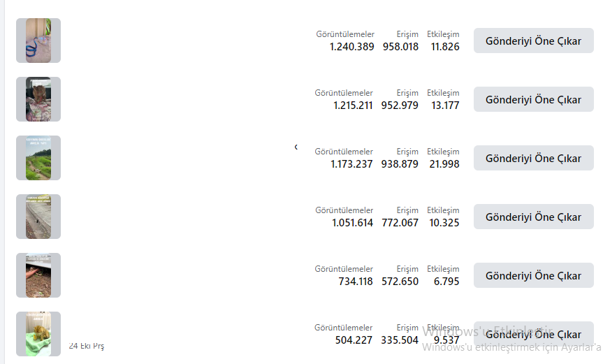Click Gönderiyi Öne Çıkar for 1.215.211 views post
The width and height of the screenshot is (603, 364).
533,99
